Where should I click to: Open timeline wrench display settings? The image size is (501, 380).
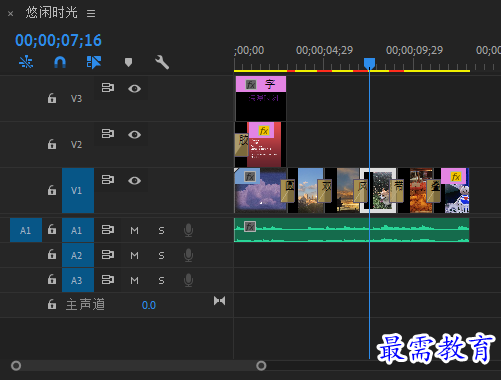point(162,62)
